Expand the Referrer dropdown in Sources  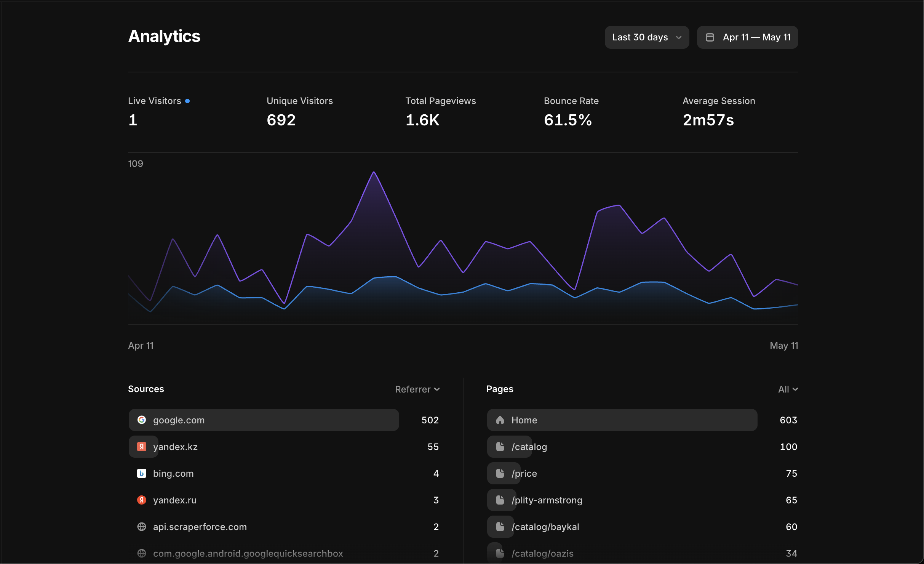[417, 389]
